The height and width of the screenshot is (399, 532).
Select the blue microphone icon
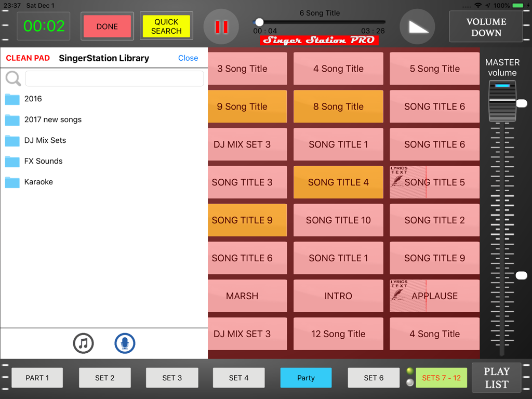click(x=125, y=343)
